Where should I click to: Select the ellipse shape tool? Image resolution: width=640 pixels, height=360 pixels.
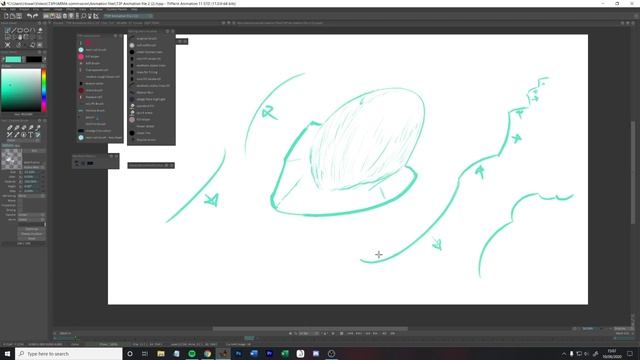click(x=27, y=30)
